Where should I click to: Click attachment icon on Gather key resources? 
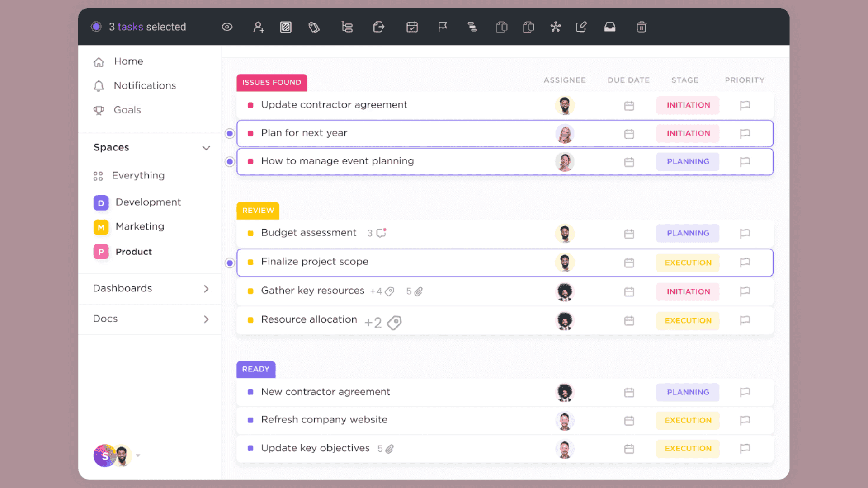419,291
